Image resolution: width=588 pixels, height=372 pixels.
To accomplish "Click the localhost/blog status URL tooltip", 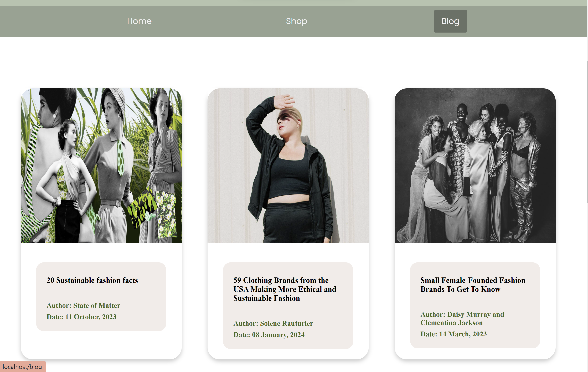I will coord(22,367).
